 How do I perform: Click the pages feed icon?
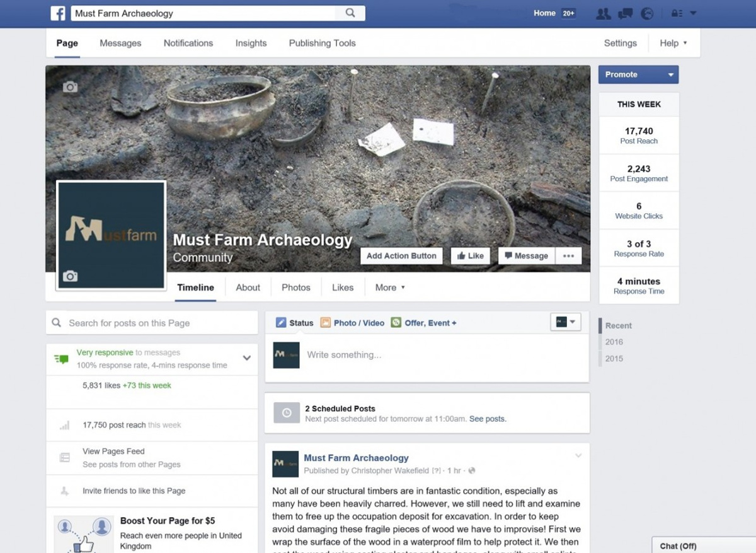pyautogui.click(x=64, y=458)
